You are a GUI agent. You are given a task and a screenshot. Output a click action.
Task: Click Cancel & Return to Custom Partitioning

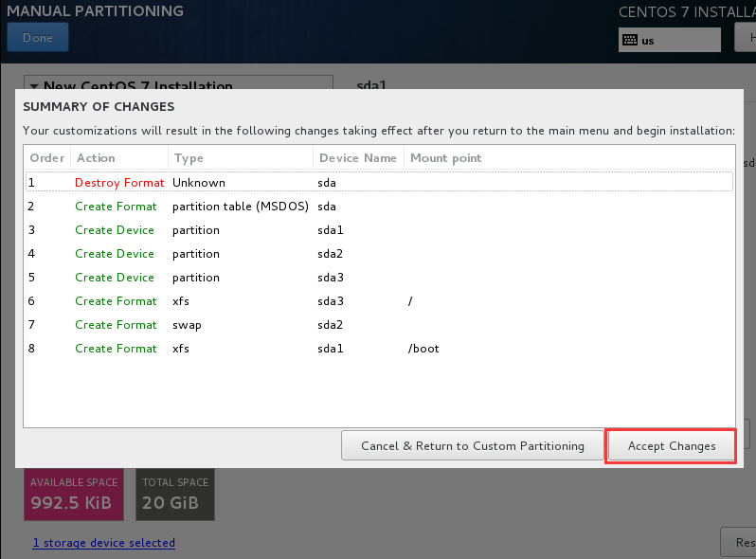(473, 446)
